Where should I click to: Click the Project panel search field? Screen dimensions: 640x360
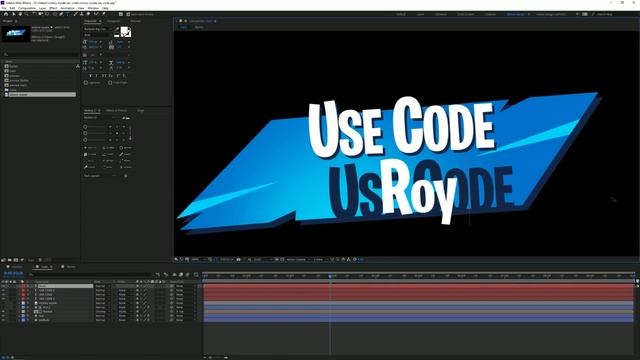[41, 54]
